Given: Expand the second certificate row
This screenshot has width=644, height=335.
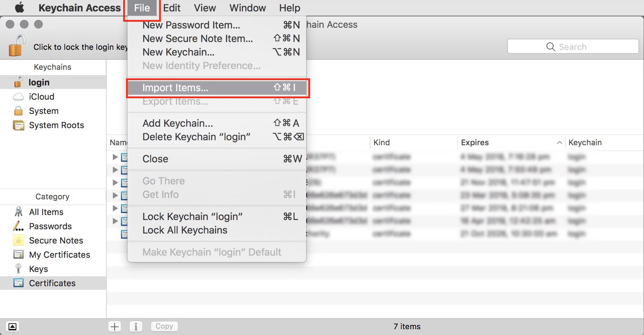Looking at the screenshot, I should point(115,169).
